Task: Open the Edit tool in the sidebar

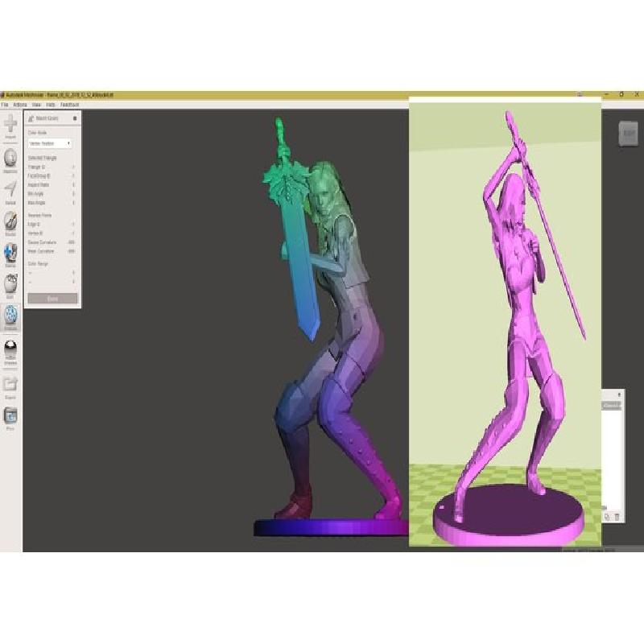Action: pos(10,285)
